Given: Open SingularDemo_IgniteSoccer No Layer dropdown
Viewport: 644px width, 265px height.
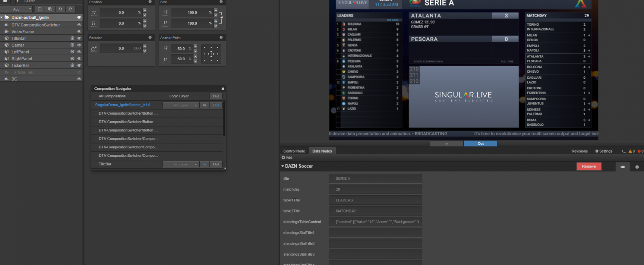Looking at the screenshot, I should tap(181, 105).
